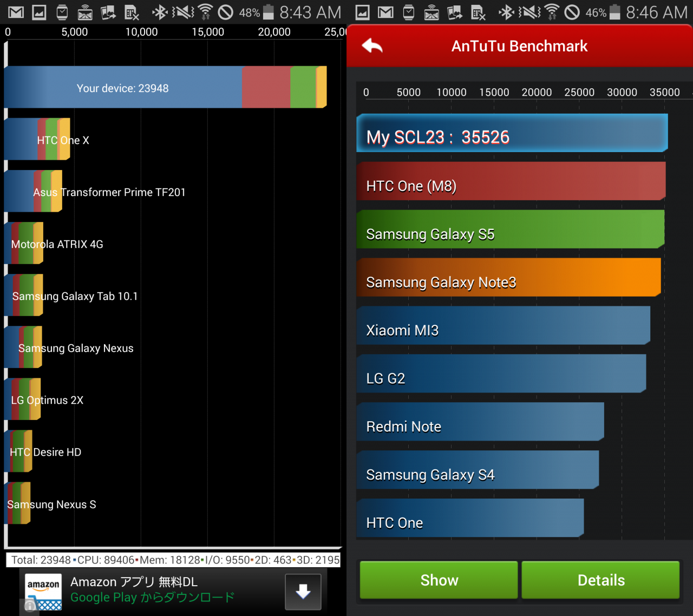
Task: Tap the Asus Transformer Prime TF201 bar
Action: click(34, 192)
